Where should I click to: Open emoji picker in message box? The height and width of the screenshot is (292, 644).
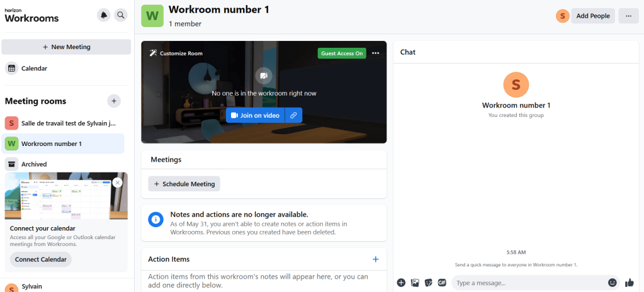click(612, 283)
